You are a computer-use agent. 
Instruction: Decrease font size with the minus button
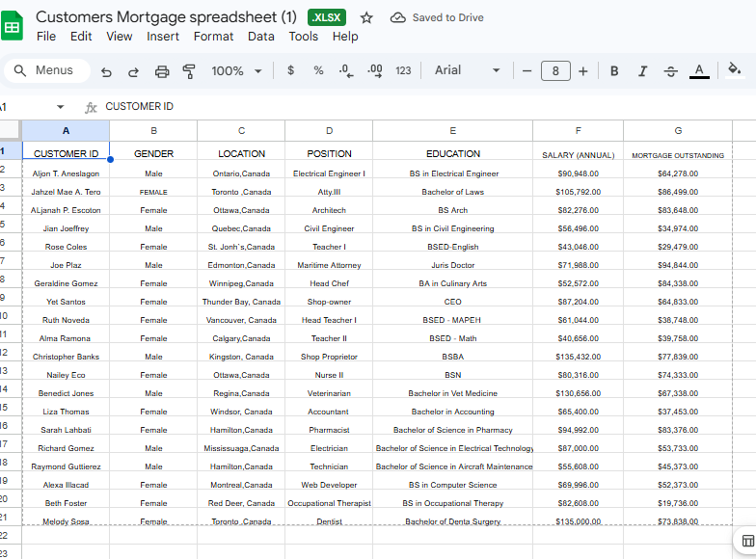(526, 71)
